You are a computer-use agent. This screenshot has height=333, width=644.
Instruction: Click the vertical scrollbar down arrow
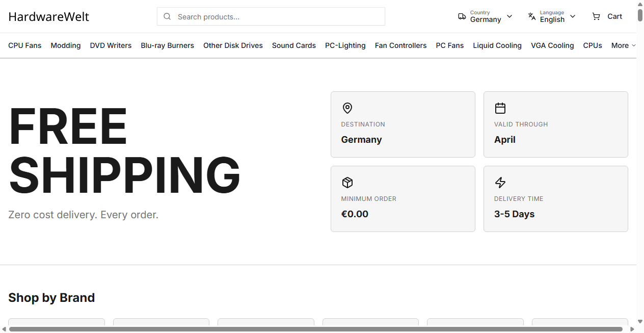tap(640, 322)
